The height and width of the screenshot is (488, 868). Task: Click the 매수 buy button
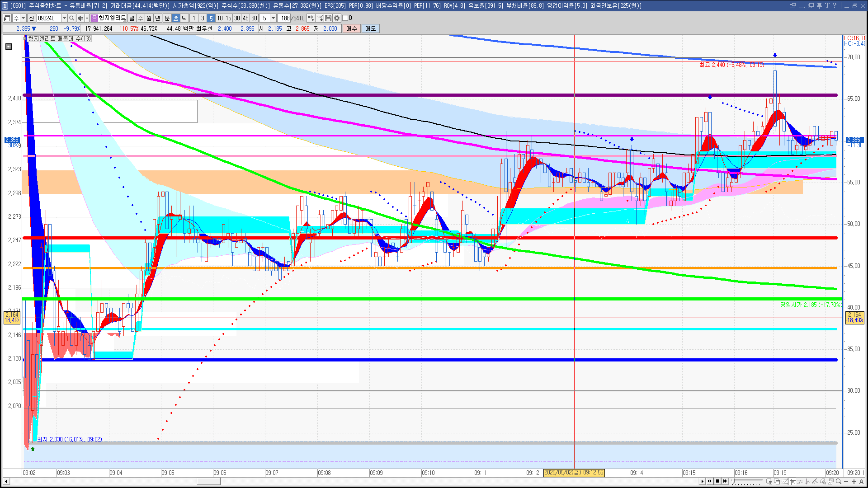352,28
